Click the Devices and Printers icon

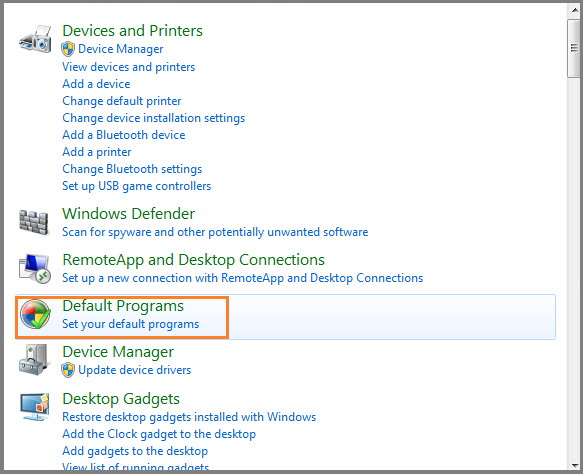click(x=35, y=39)
